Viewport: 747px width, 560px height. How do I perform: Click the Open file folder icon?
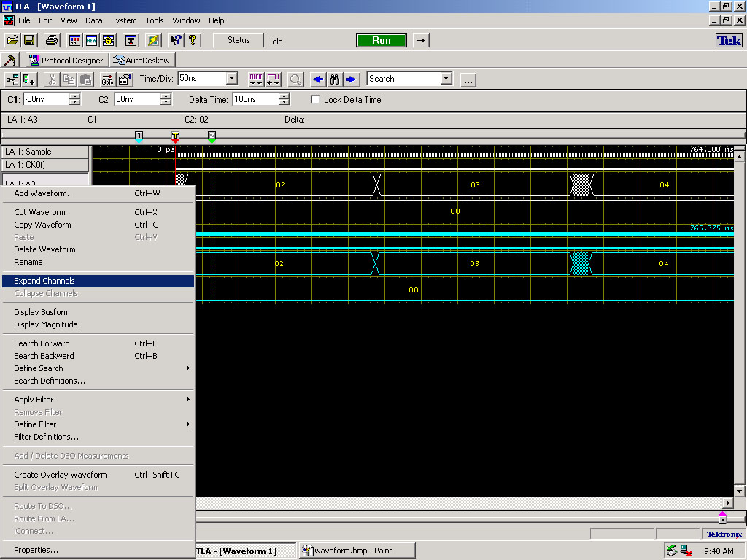(13, 41)
